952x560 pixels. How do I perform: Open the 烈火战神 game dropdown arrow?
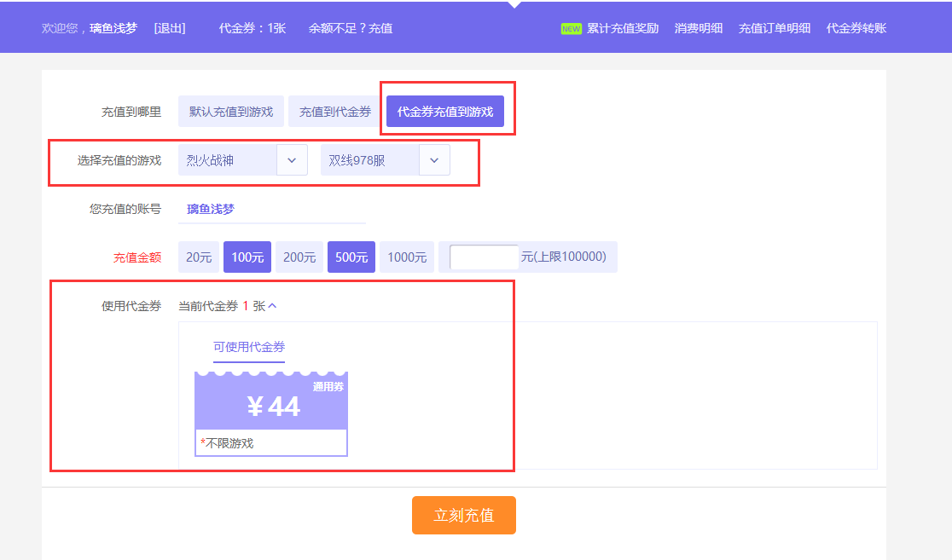point(292,160)
